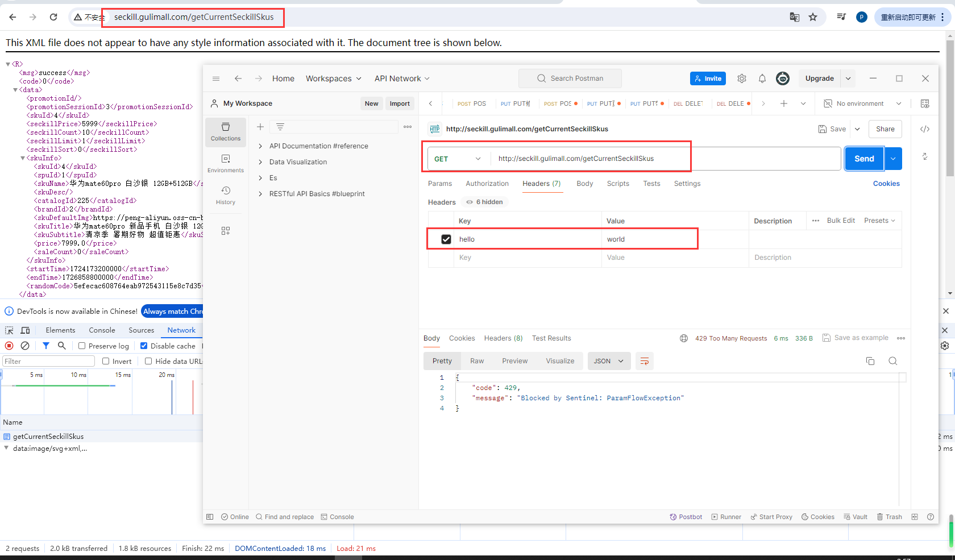The height and width of the screenshot is (560, 955).
Task: Open the collections options ellipsis menu
Action: pos(408,127)
